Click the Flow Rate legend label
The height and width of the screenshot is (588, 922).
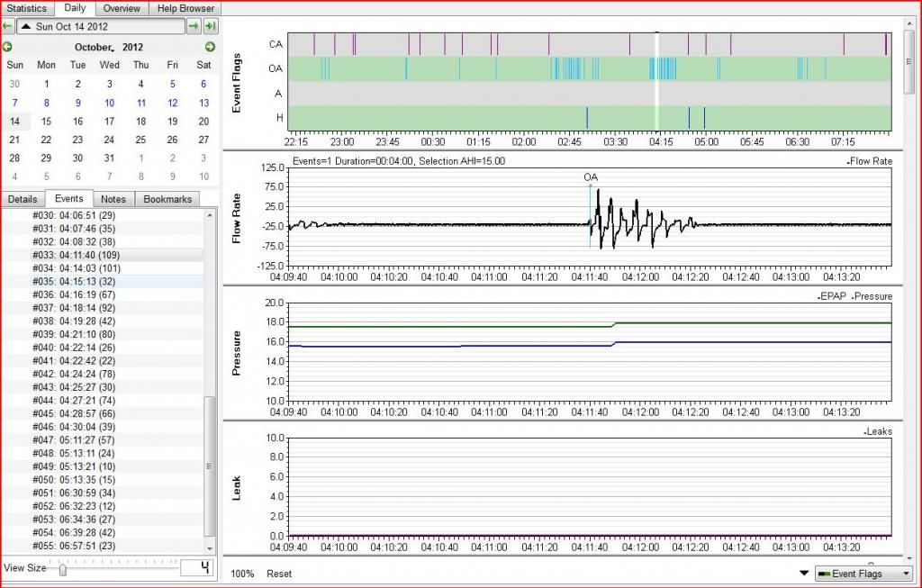(x=871, y=161)
